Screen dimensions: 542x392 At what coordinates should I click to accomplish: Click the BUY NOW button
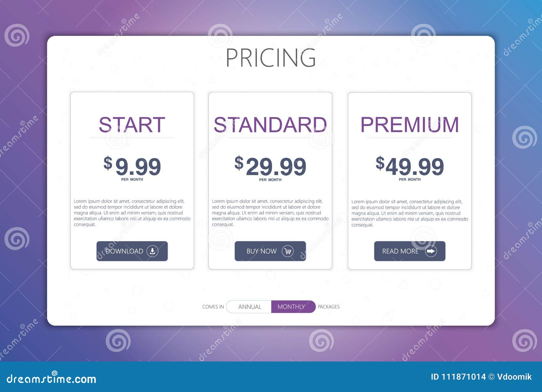click(270, 251)
